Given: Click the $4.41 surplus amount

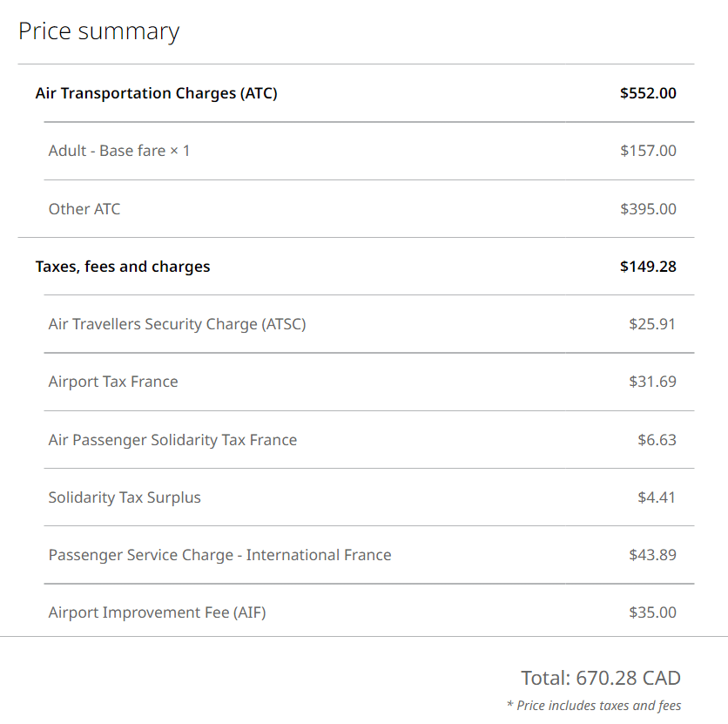Looking at the screenshot, I should (x=657, y=497).
